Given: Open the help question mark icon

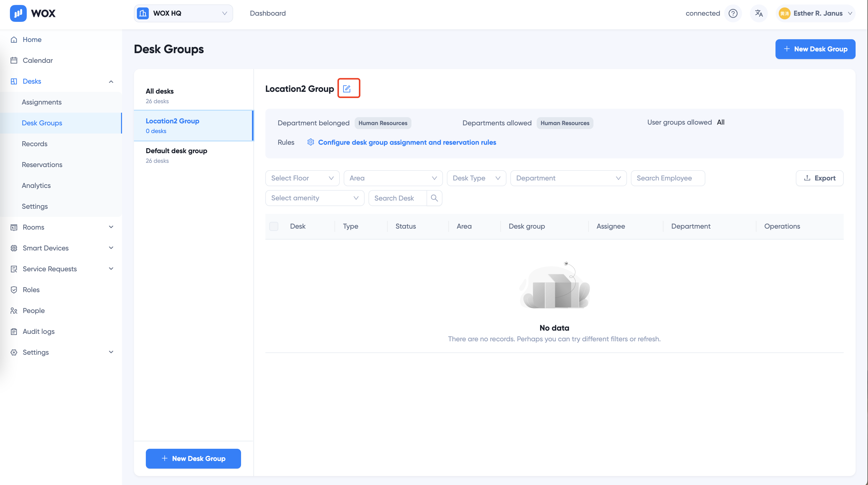Looking at the screenshot, I should pyautogui.click(x=733, y=13).
